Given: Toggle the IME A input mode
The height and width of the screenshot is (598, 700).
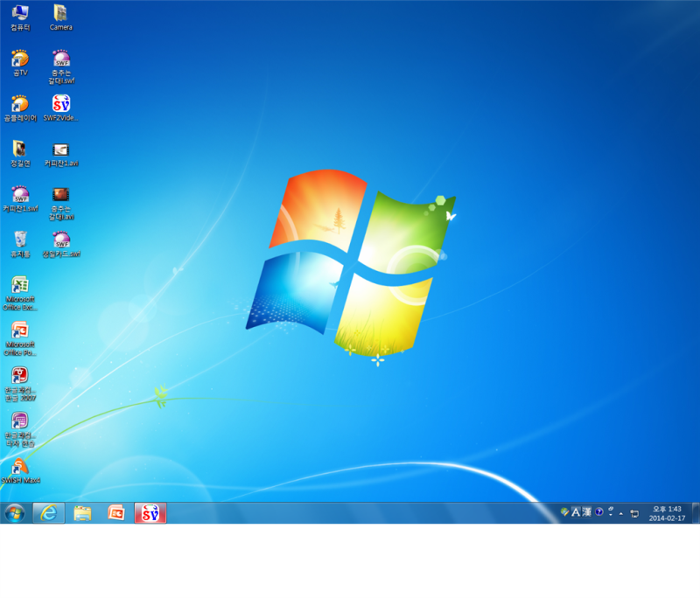Looking at the screenshot, I should pos(576,512).
